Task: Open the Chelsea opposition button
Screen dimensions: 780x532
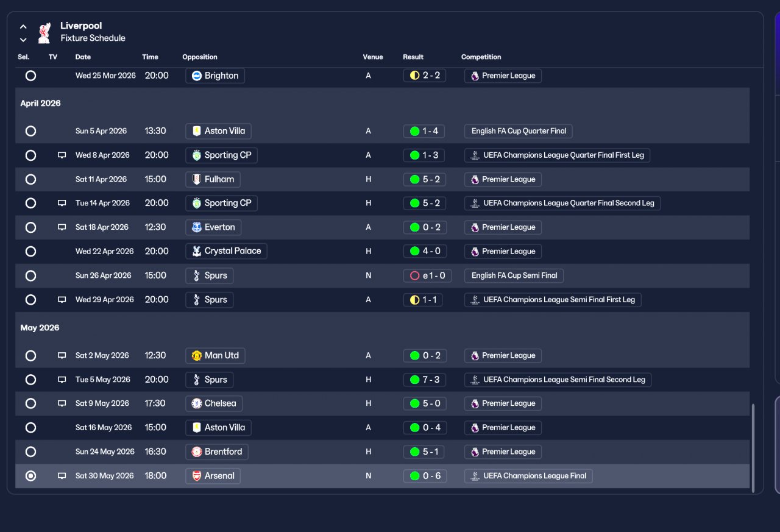Action: tap(214, 403)
